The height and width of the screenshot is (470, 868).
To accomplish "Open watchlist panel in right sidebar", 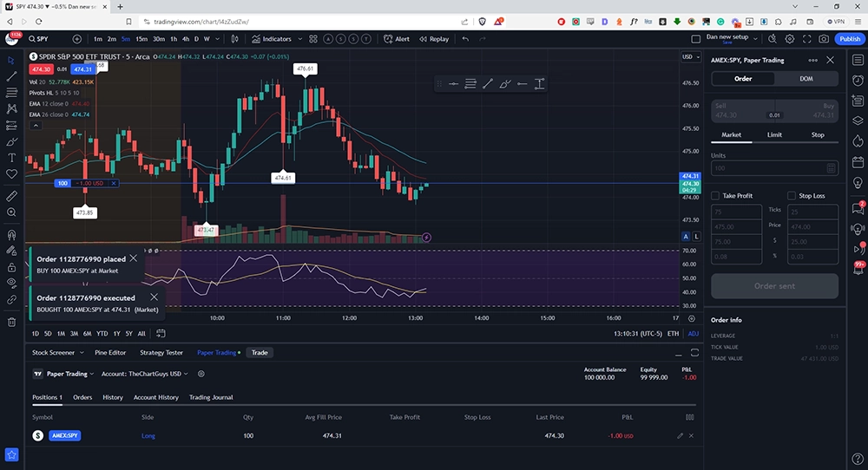I will tap(858, 60).
